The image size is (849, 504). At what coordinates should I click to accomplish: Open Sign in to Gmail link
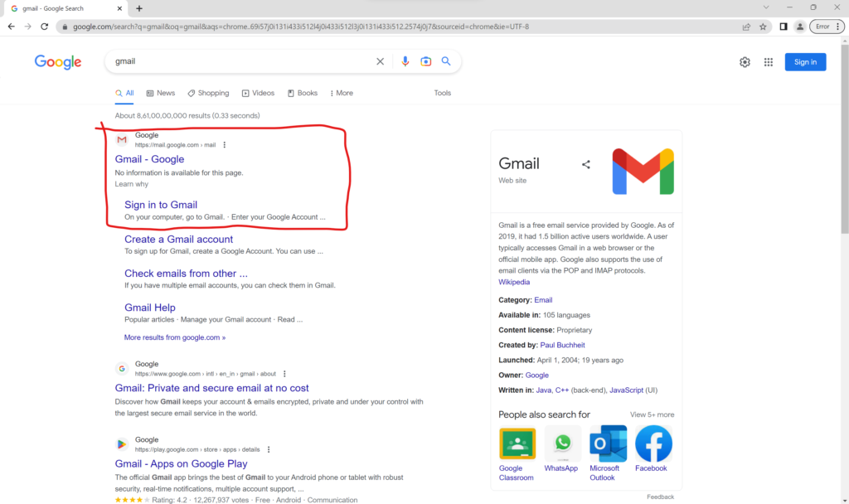161,205
